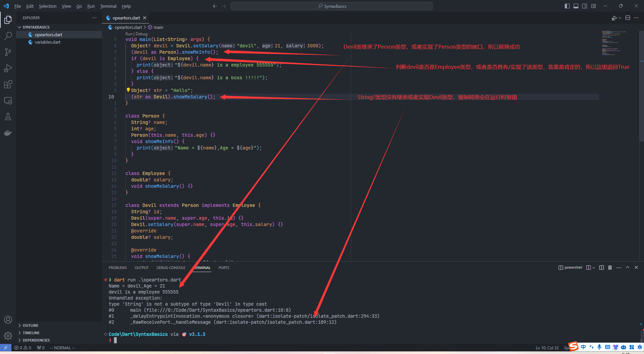The height and width of the screenshot is (354, 644).
Task: Open the Customize Layout icon
Action: coord(594,6)
